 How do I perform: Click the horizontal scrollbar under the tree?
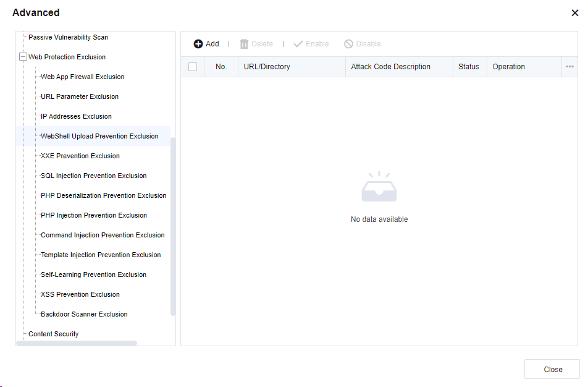[76, 343]
